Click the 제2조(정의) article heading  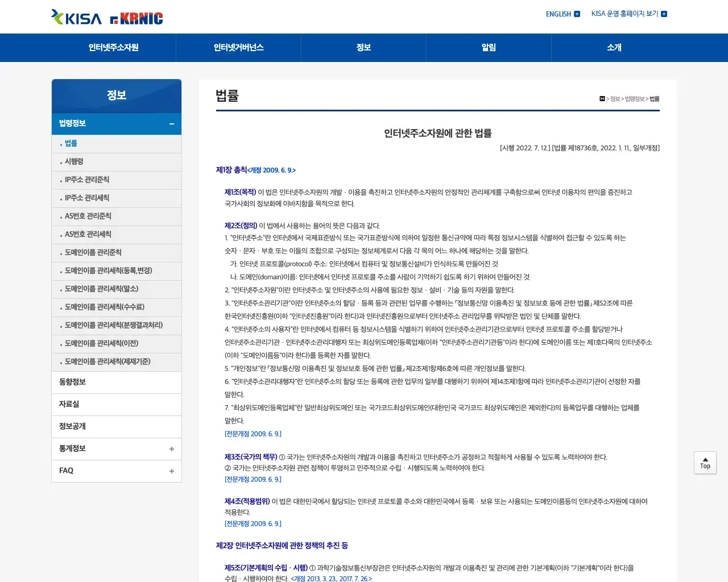241,226
